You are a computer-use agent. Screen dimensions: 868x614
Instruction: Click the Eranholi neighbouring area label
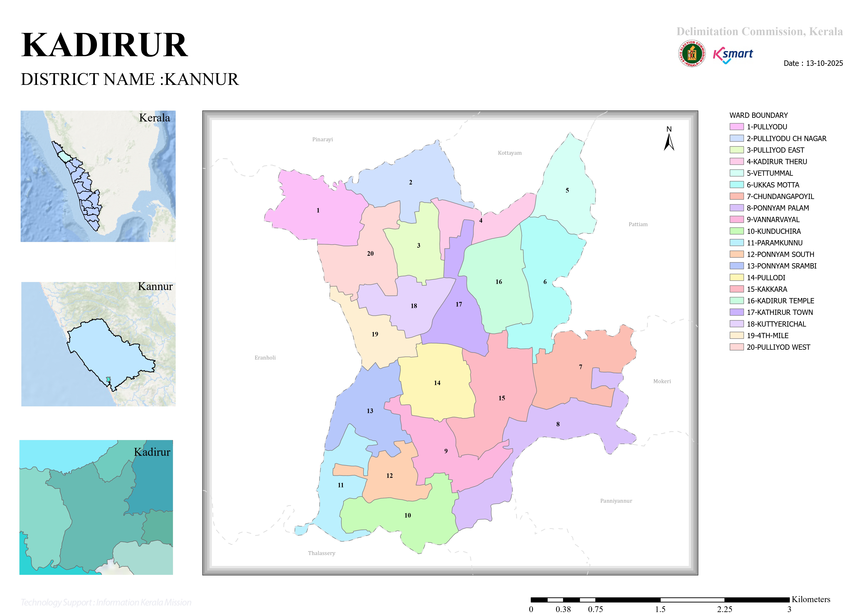pos(265,358)
